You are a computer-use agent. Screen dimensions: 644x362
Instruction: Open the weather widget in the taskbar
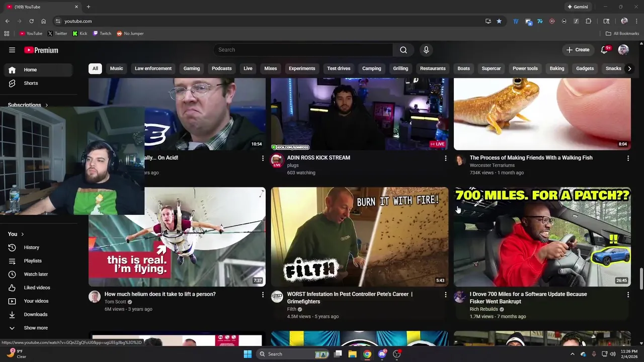click(x=16, y=354)
